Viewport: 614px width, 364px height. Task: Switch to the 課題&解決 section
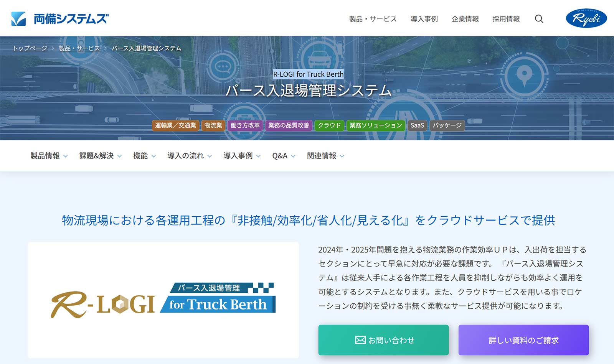(x=97, y=155)
